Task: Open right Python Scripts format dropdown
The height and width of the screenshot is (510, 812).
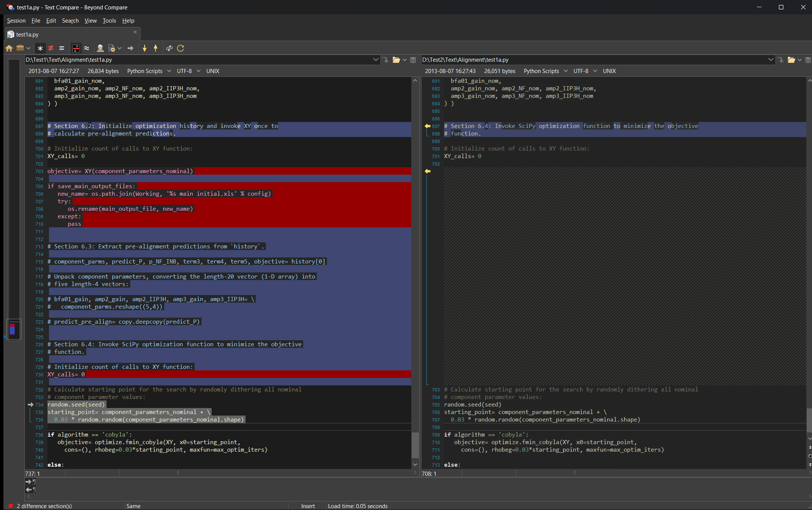Action: (546, 71)
